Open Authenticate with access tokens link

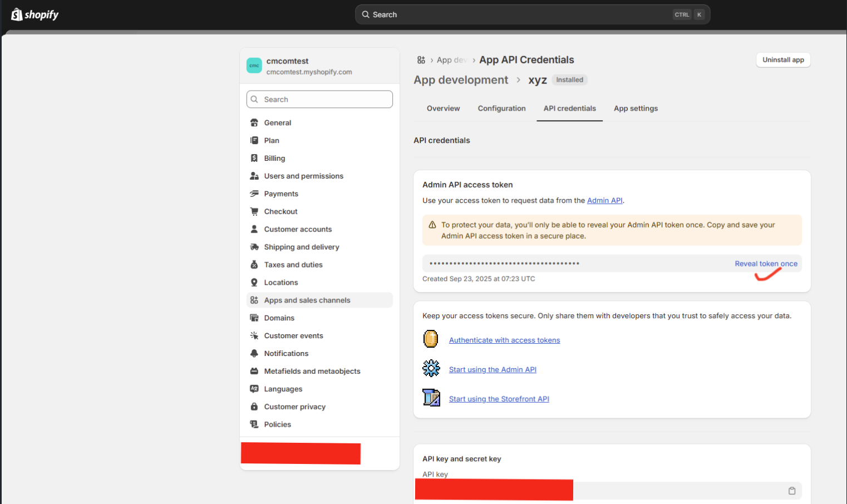click(504, 340)
